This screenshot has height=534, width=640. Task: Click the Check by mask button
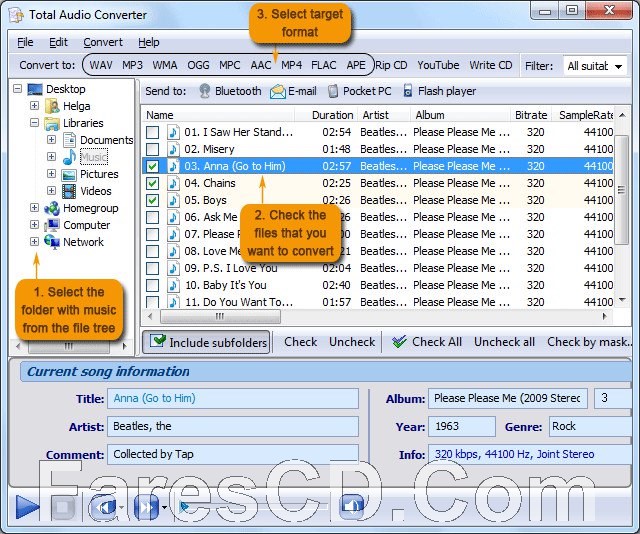(589, 342)
